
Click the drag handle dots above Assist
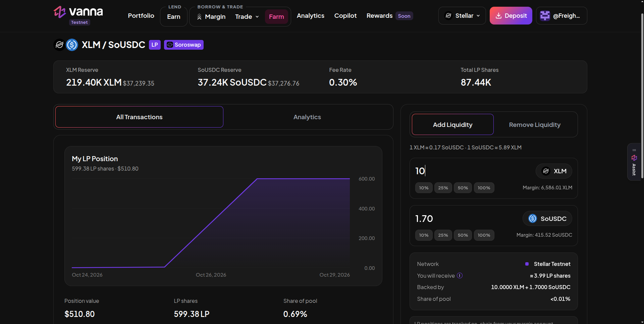click(634, 150)
